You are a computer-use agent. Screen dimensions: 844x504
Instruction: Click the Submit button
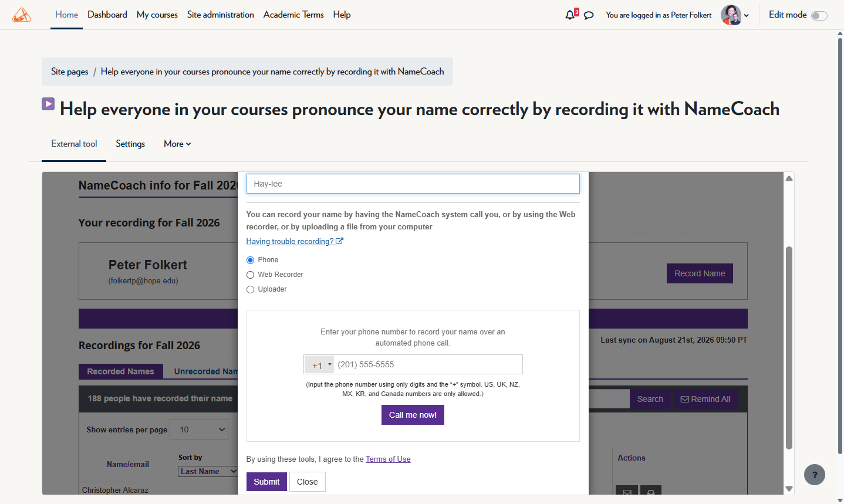tap(266, 482)
